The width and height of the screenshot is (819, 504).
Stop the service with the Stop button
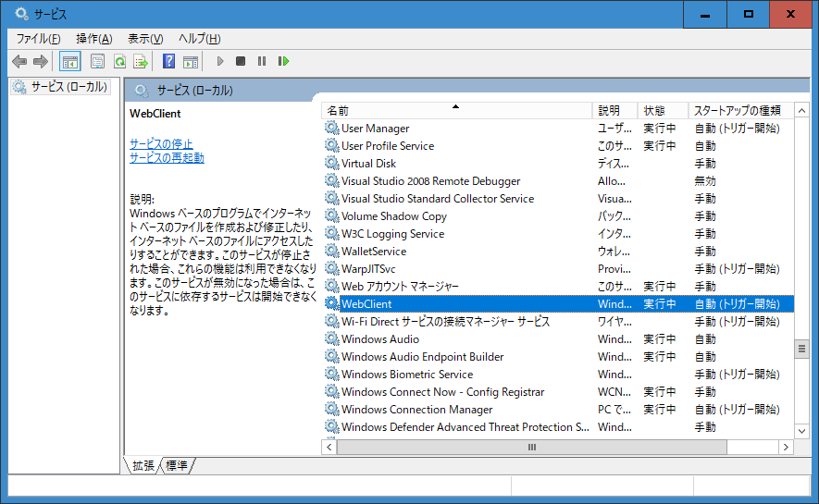(x=241, y=62)
